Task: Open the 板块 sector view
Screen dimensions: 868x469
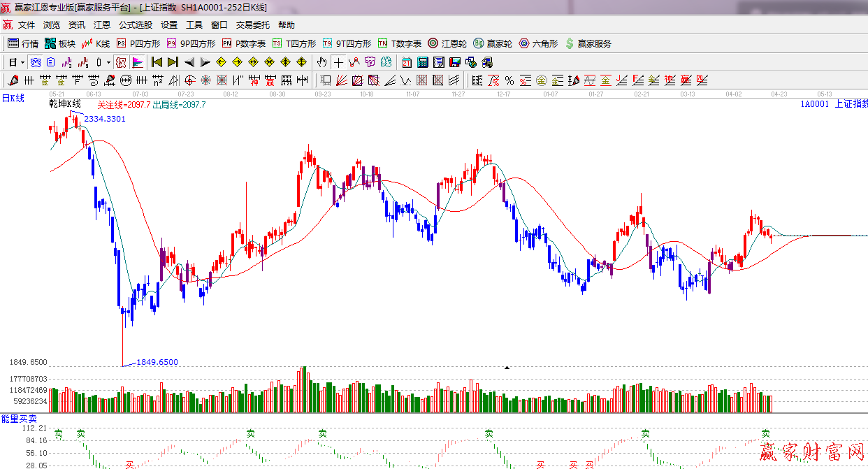Action: (60, 43)
